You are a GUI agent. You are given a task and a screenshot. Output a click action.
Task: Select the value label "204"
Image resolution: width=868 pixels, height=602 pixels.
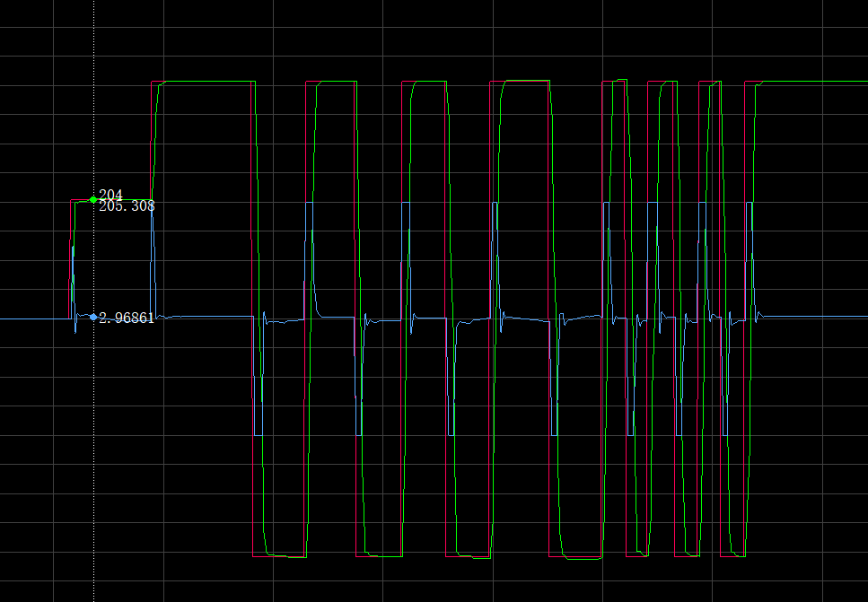pos(110,195)
